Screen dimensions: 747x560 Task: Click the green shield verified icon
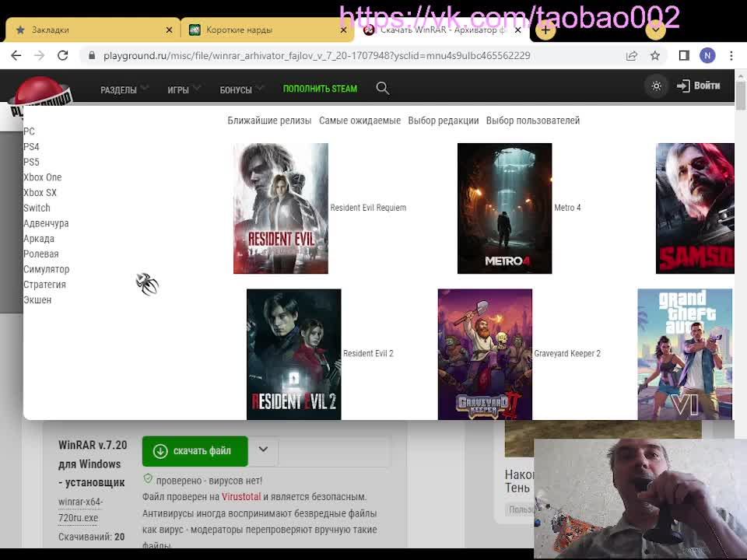coord(148,479)
